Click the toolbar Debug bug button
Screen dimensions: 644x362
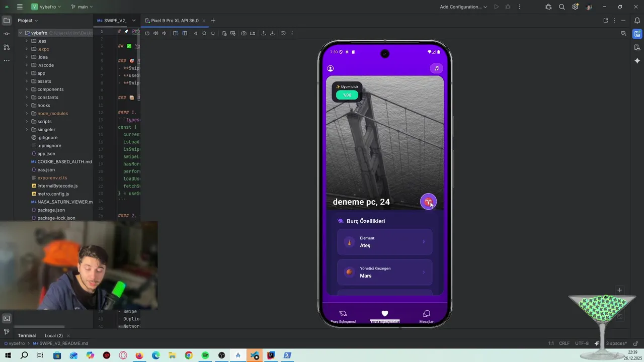pos(508,7)
